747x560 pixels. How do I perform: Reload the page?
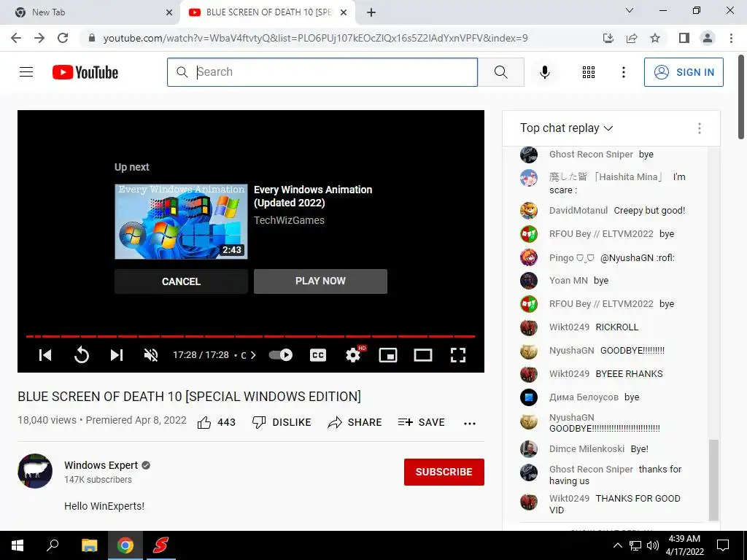click(63, 38)
